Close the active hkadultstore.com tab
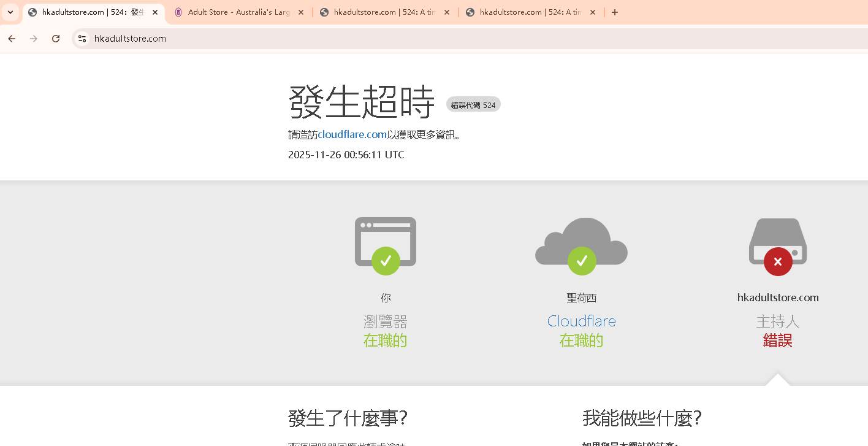 155,12
